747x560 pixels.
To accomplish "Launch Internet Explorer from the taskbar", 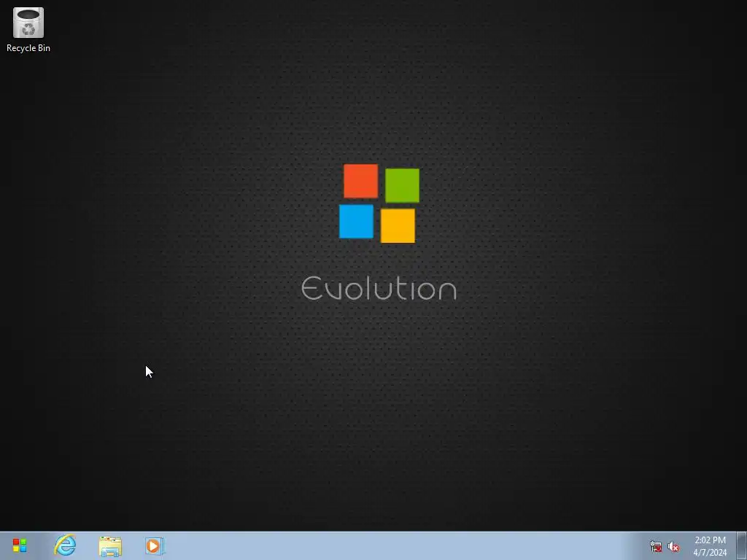I will 65,545.
